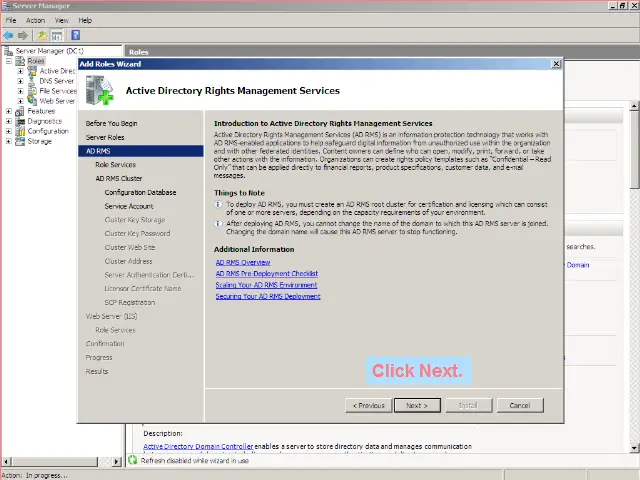Select Role Services under AD RMS
This screenshot has width=640, height=480.
(x=116, y=164)
